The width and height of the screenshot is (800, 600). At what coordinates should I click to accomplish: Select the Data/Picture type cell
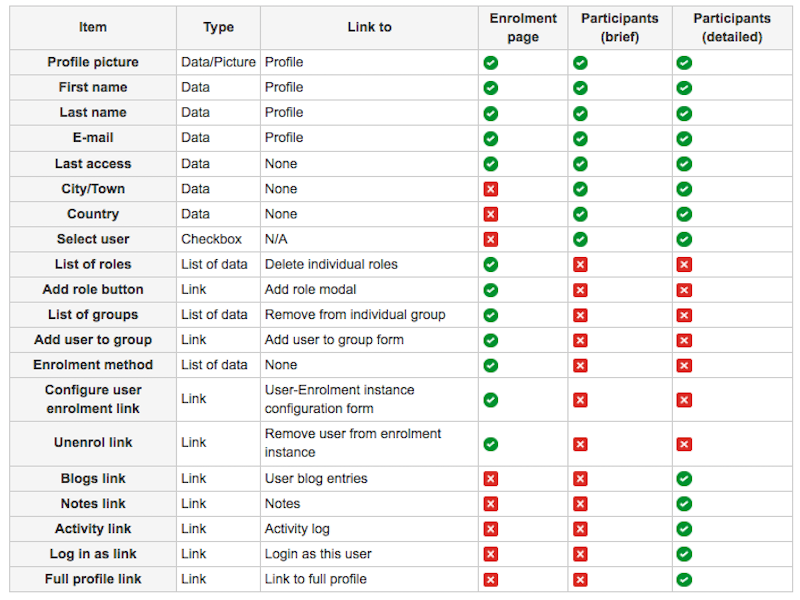[218, 62]
